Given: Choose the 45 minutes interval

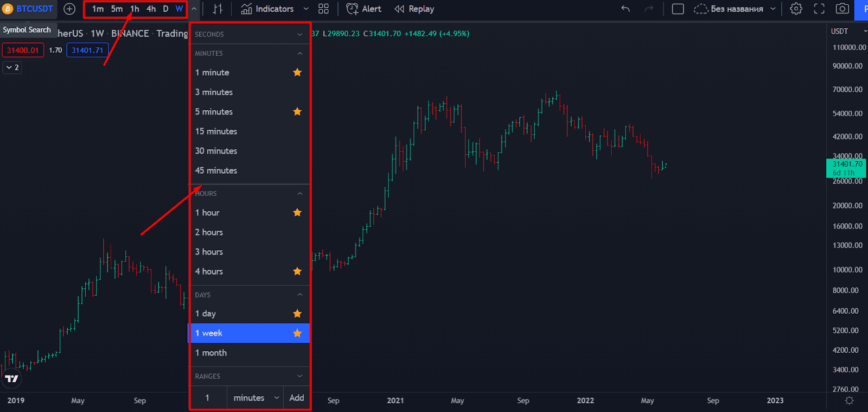Looking at the screenshot, I should tap(250, 170).
